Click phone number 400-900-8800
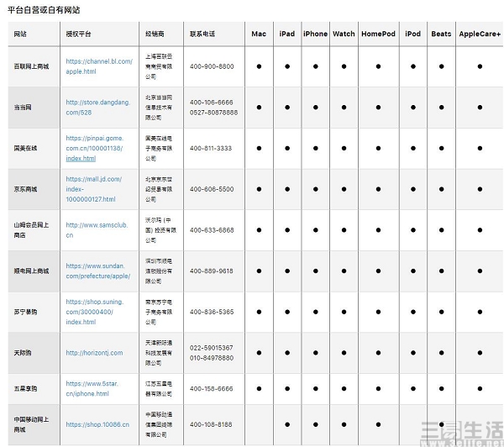The image size is (504, 447). coord(212,66)
